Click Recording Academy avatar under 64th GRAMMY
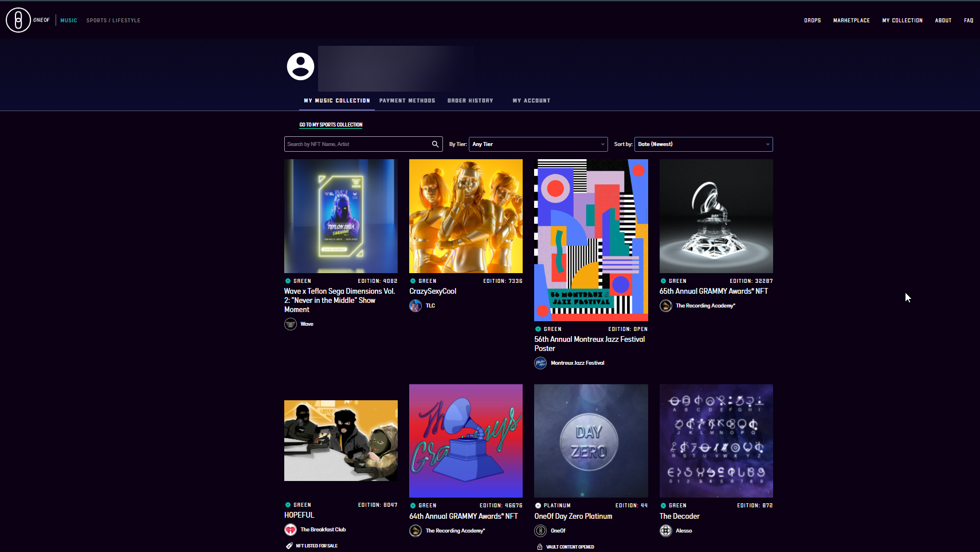The image size is (980, 552). (415, 531)
